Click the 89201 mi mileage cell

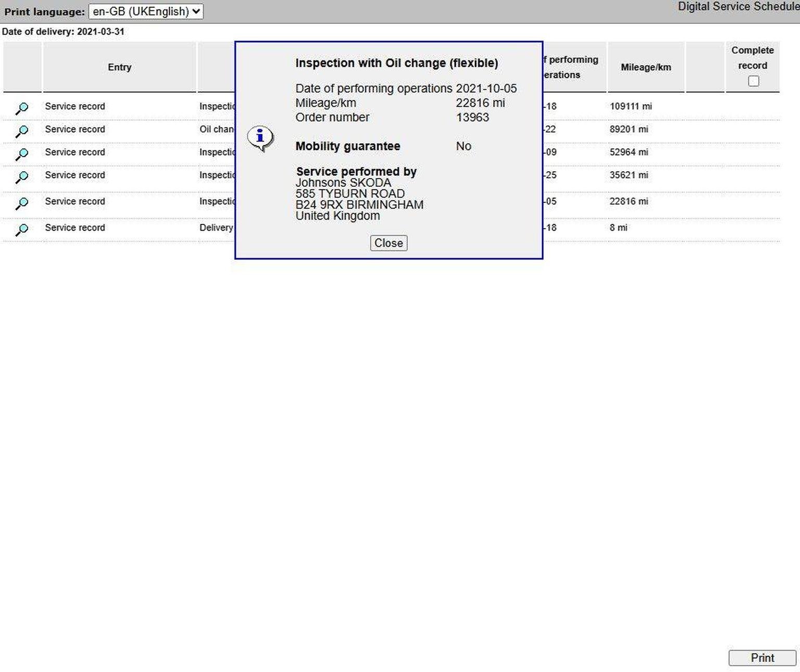point(629,129)
